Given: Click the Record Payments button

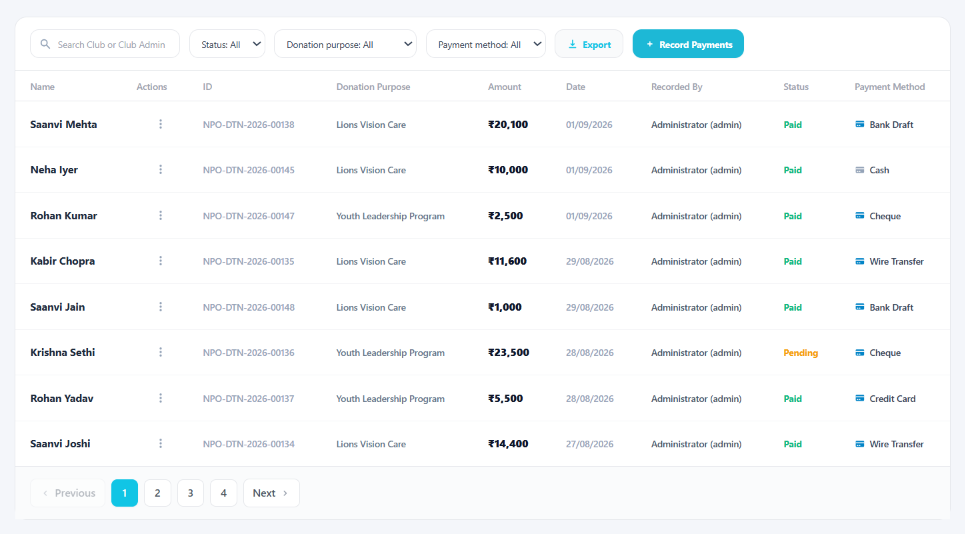Looking at the screenshot, I should (688, 44).
